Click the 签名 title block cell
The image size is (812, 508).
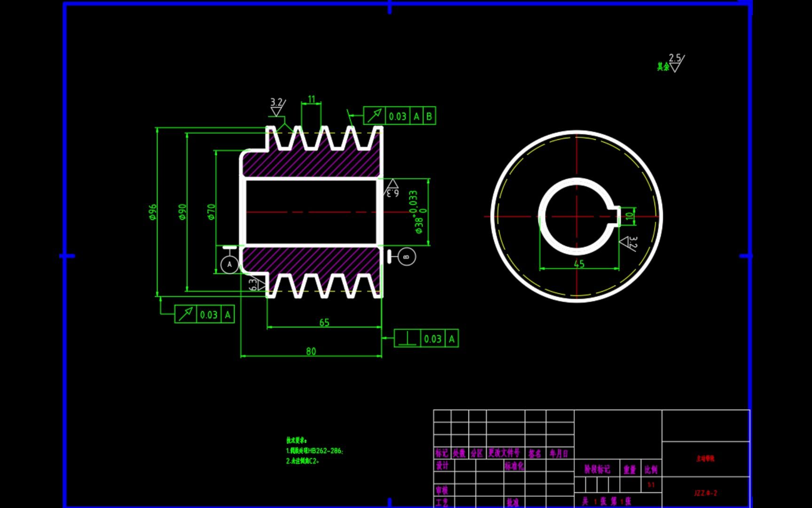[x=535, y=453]
